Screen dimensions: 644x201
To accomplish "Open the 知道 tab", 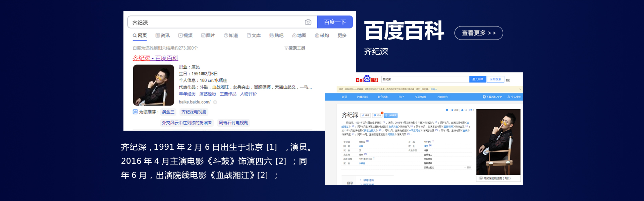I will 231,36.
